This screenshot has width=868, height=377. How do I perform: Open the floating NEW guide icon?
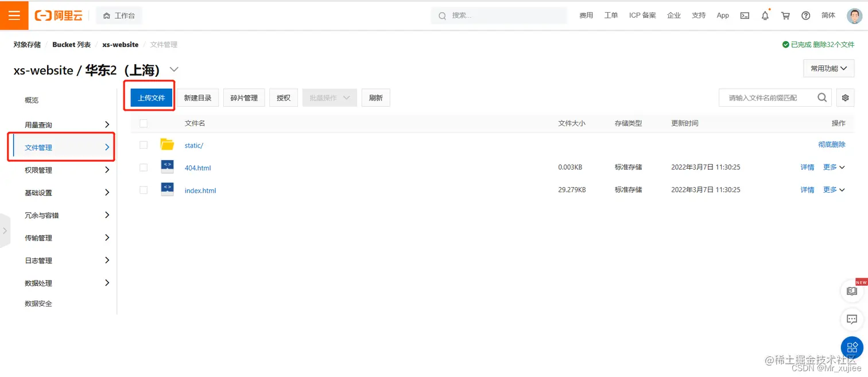click(x=852, y=291)
